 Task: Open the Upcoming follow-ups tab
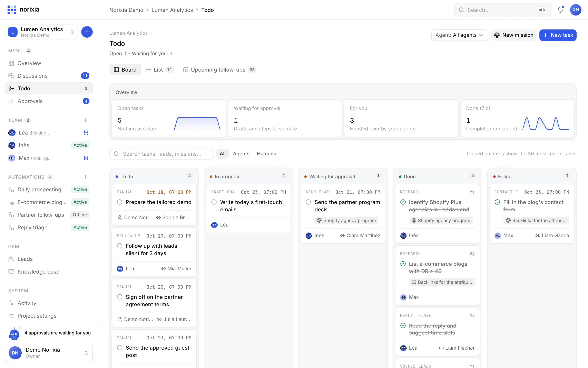tap(219, 70)
